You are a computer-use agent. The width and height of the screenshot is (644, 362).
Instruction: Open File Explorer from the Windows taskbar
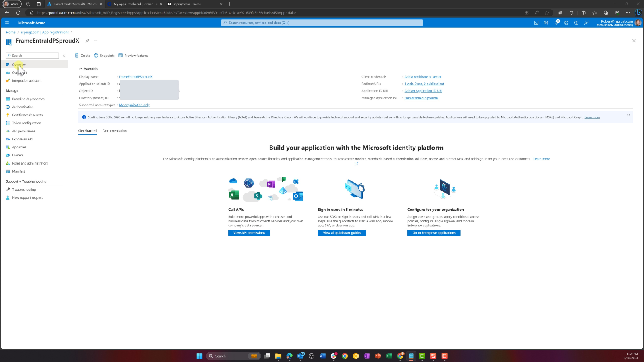click(x=278, y=356)
